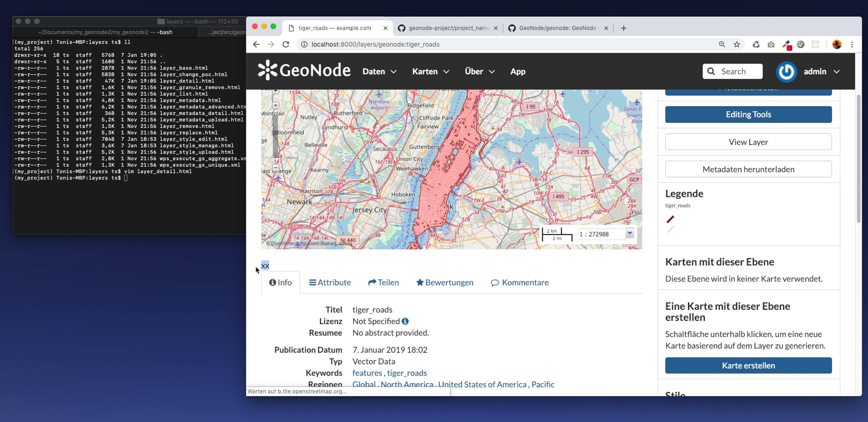Click the info icon next to Lizenz

click(x=405, y=321)
